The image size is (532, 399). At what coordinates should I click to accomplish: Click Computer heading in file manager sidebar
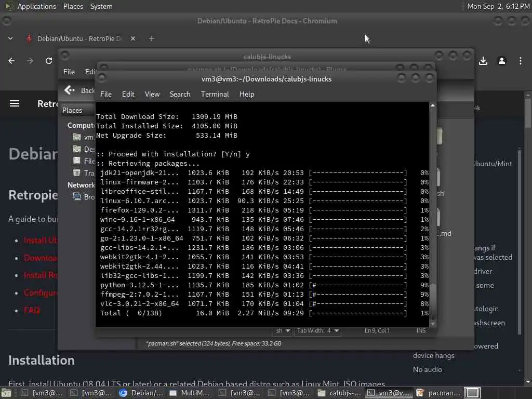pyautogui.click(x=81, y=126)
